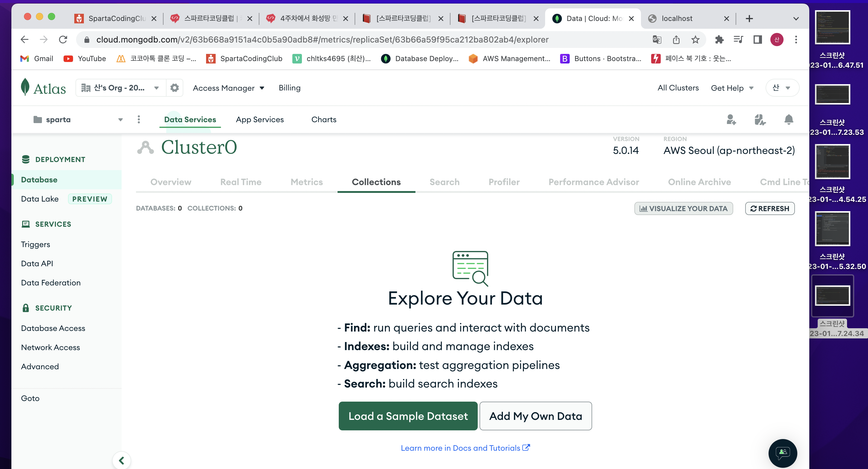Open Data Federation in the sidebar

(51, 283)
